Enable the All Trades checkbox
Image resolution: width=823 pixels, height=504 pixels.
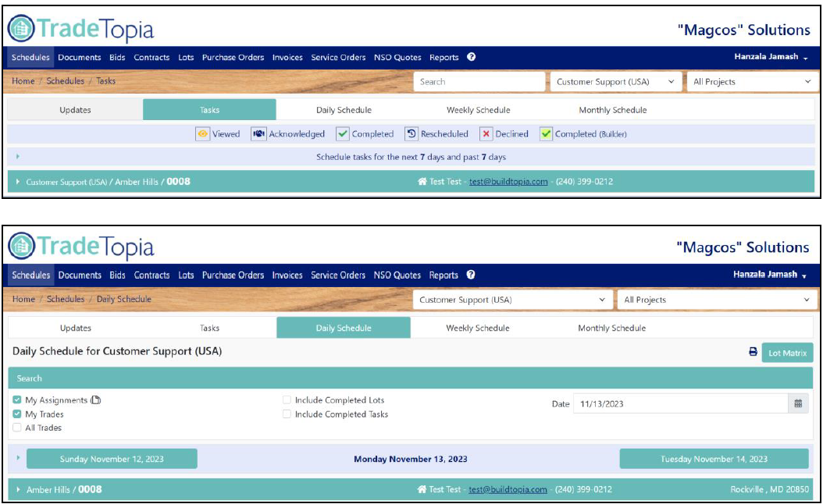click(17, 428)
